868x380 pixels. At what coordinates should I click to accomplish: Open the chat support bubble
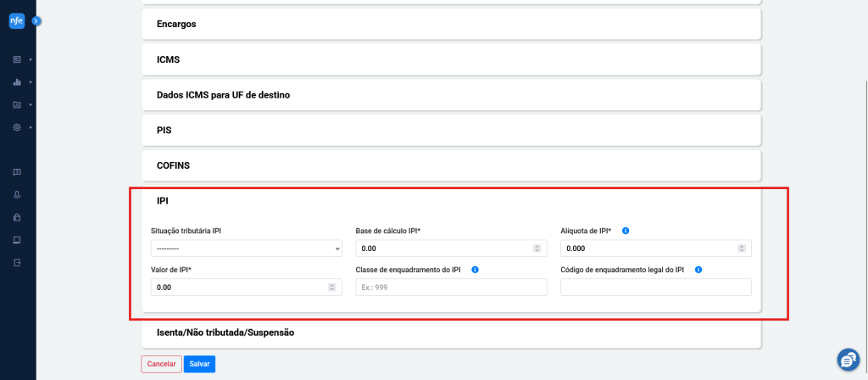coord(848,360)
